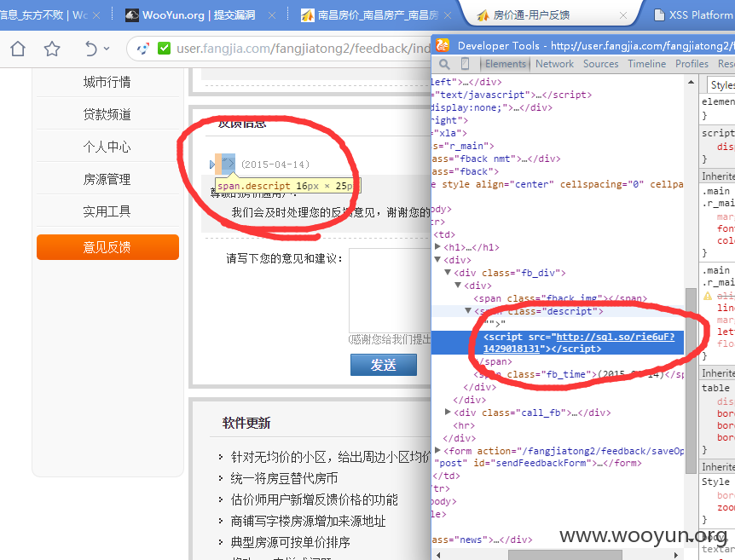Screen dimensions: 735x560
Task: Select span class fback_img DOM row
Action: [560, 298]
